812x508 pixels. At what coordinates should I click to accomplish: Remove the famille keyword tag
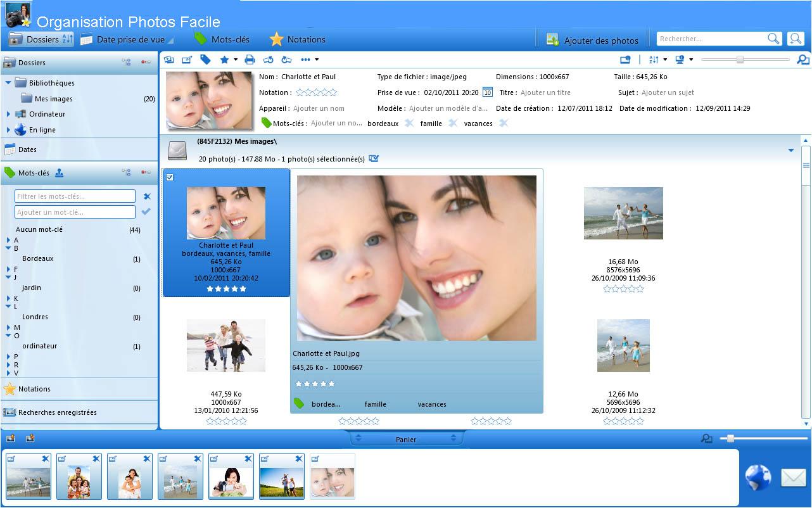pos(453,123)
